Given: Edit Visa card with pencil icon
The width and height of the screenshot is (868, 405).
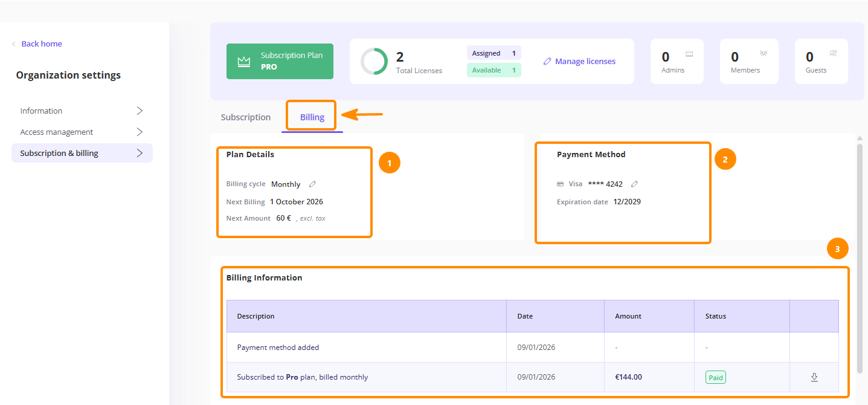Looking at the screenshot, I should pos(634,184).
